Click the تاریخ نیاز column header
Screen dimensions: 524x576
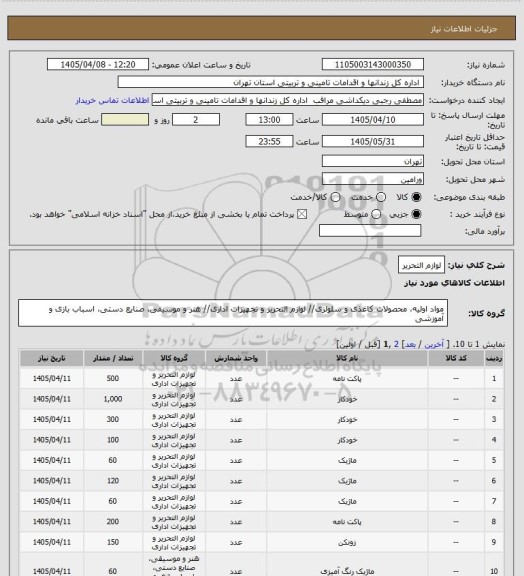coord(52,358)
